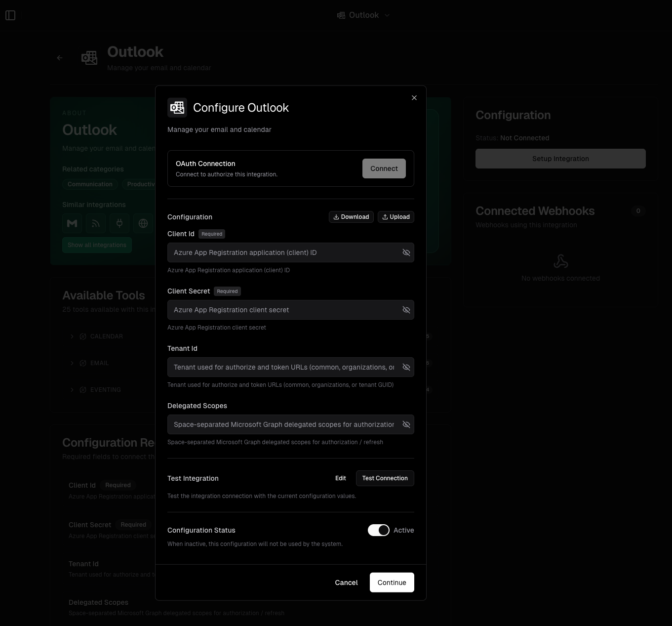
Task: Toggle visibility of Client Id field
Action: pyautogui.click(x=406, y=252)
